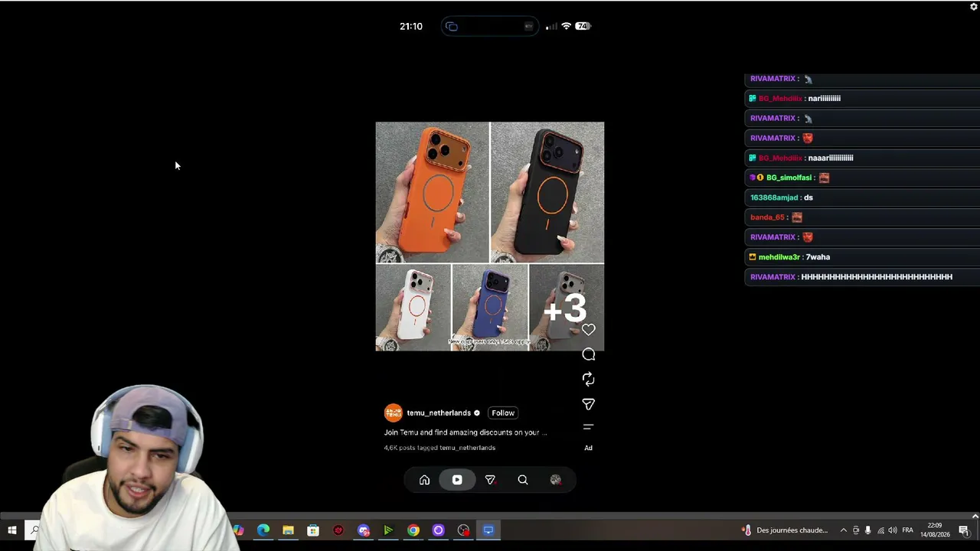Viewport: 980px width, 551px height.
Task: View the white phone case photo
Action: pos(413,308)
